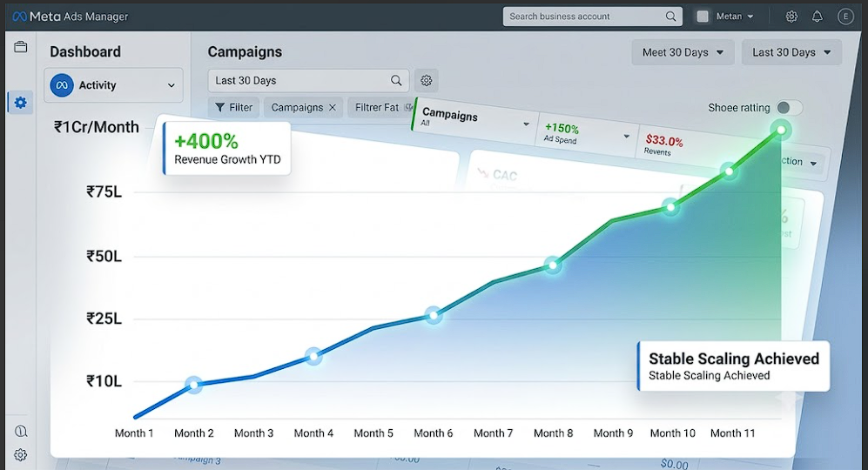Click the clock icon in left sidebar
This screenshot has height=470, width=868.
(21, 431)
